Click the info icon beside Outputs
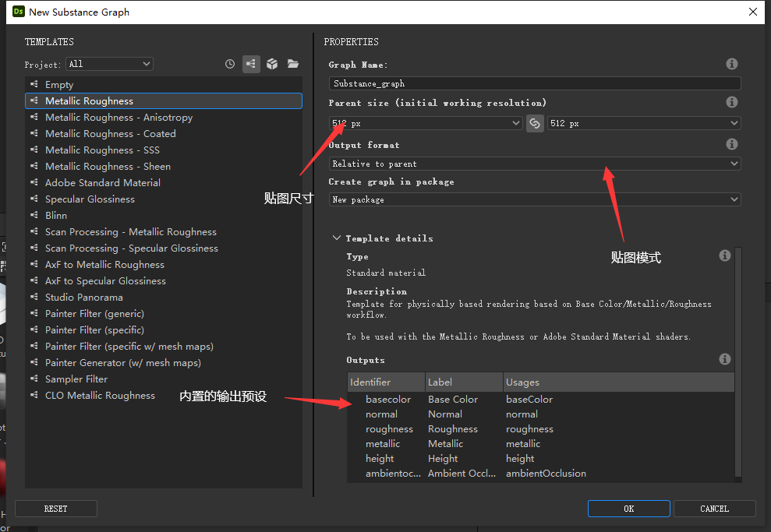The image size is (771, 532). 725,359
